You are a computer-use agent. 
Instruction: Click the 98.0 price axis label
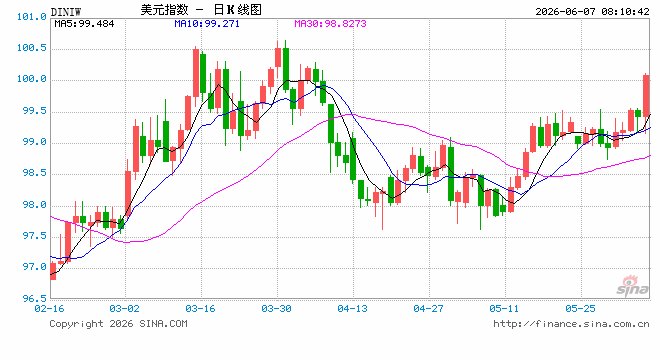click(x=34, y=205)
